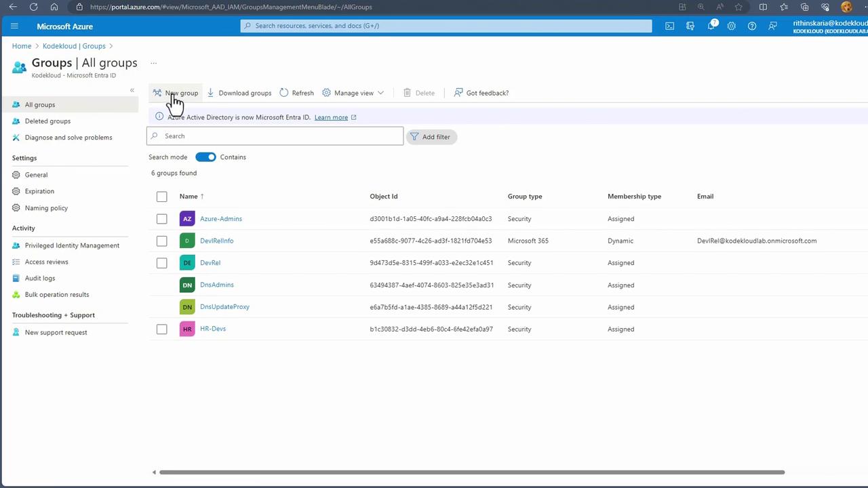Toggle the Search mode Contains switch
868x488 pixels.
205,157
